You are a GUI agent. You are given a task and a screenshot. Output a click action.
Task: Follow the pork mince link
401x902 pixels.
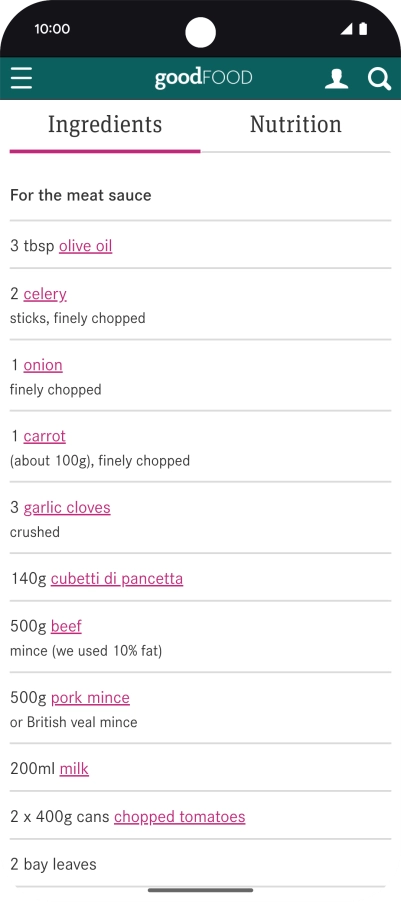pyautogui.click(x=90, y=698)
